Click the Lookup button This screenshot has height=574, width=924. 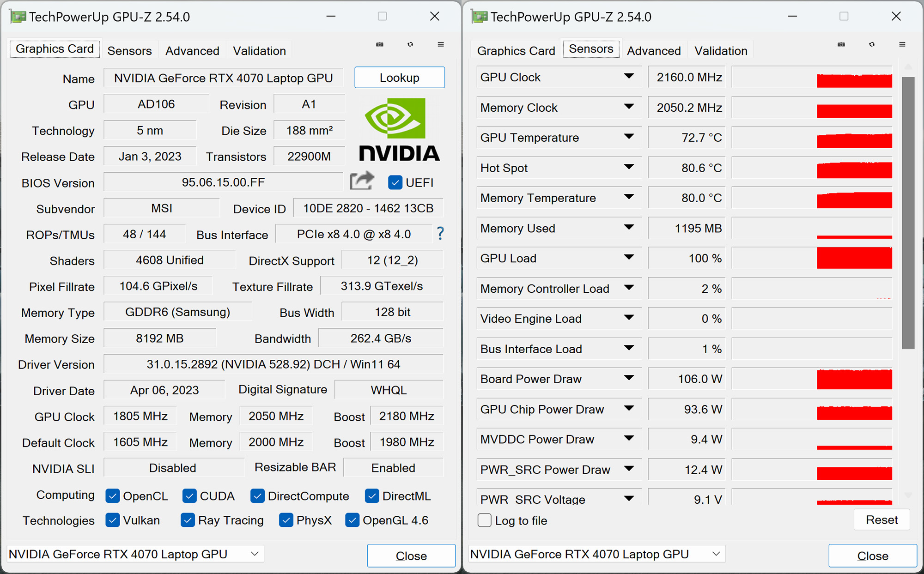click(400, 78)
